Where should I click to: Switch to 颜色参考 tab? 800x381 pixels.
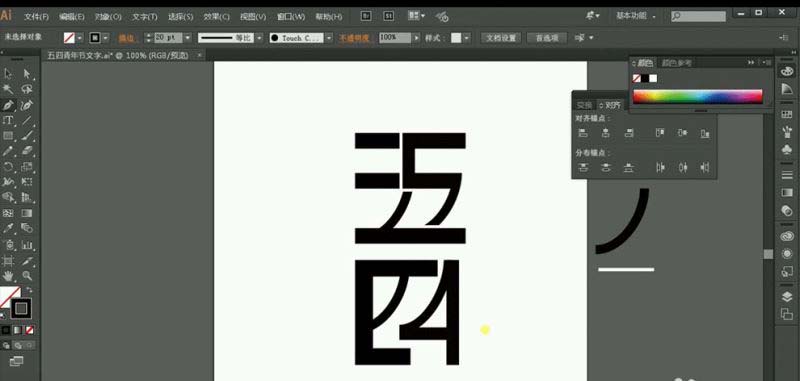point(677,63)
